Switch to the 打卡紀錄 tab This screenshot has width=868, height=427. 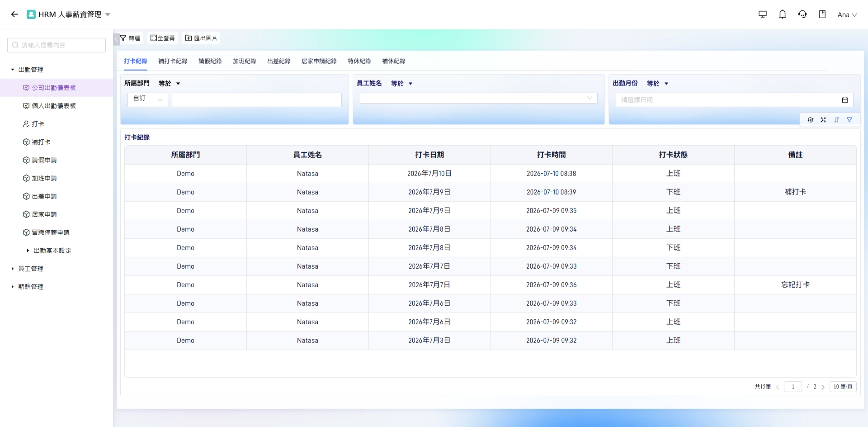136,61
